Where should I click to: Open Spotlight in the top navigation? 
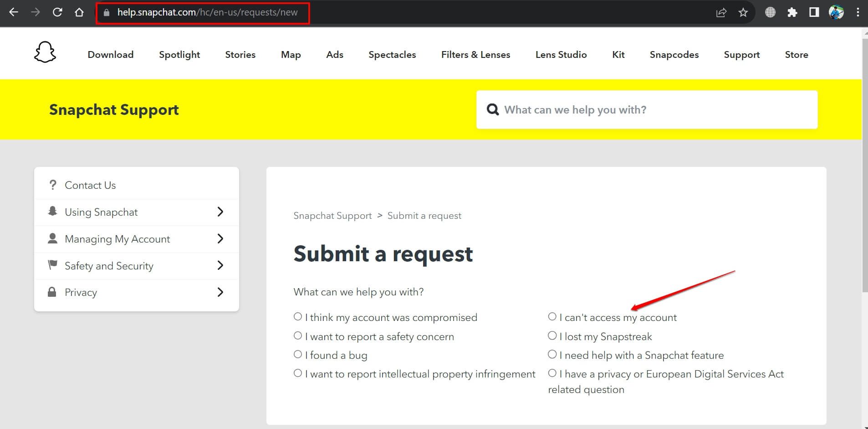[179, 55]
